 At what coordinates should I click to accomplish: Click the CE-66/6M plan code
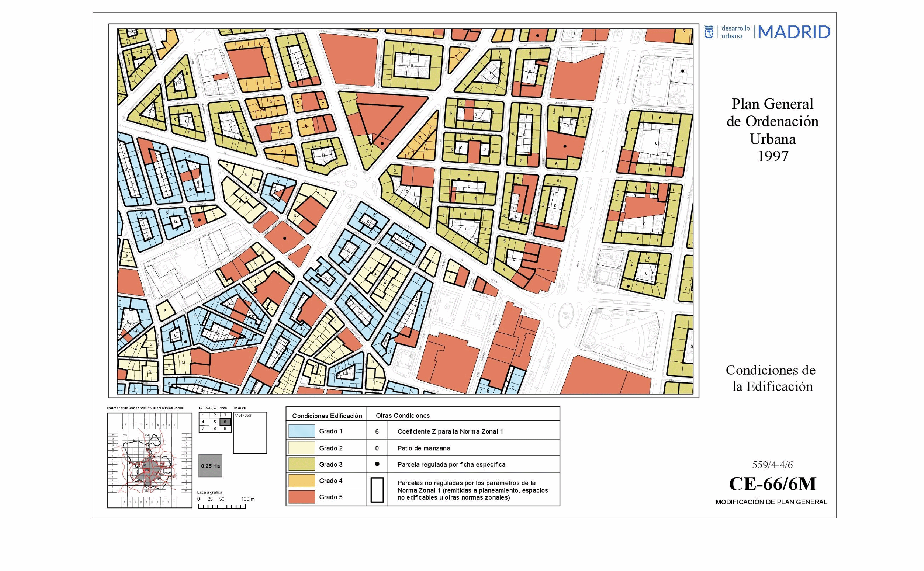click(x=772, y=484)
